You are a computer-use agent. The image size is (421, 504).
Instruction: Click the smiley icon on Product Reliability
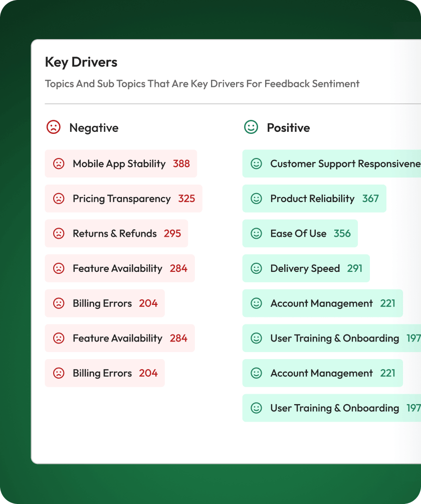point(256,199)
